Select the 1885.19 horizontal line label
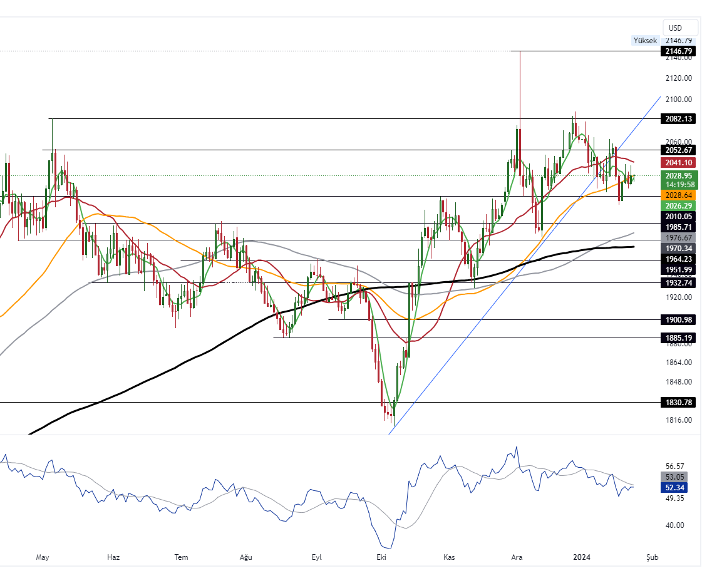The image size is (707, 588). (x=679, y=338)
